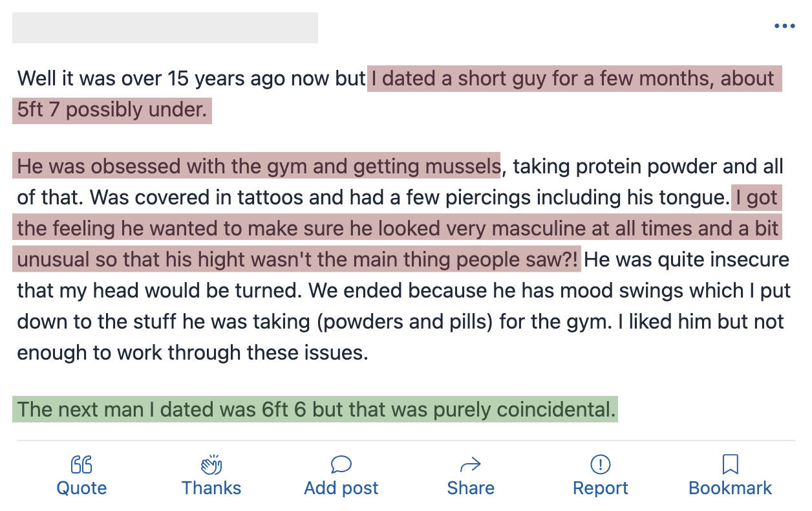Click the greyed-out username placeholder bar
Image resolution: width=812 pixels, height=511 pixels.
click(165, 28)
